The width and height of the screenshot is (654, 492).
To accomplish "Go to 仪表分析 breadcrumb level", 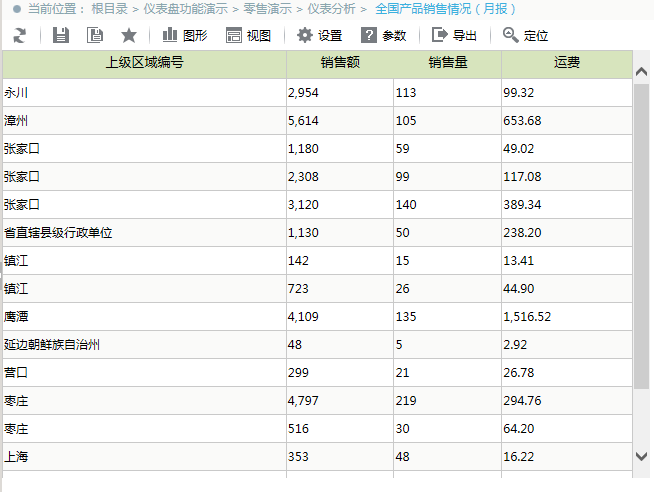I will click(x=332, y=9).
